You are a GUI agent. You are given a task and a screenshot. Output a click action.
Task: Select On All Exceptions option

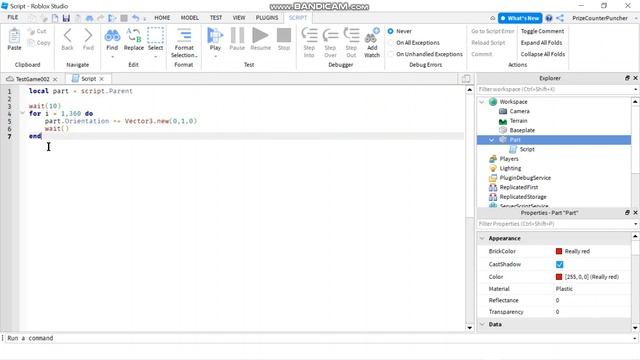pyautogui.click(x=391, y=42)
